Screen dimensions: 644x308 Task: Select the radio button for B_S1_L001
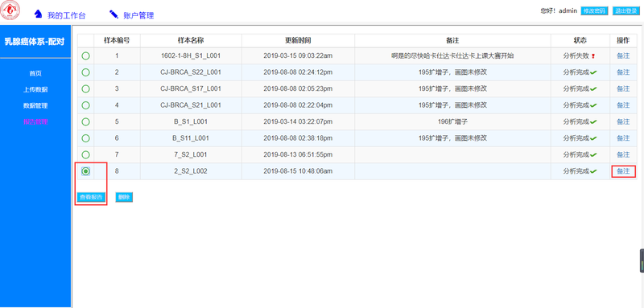(x=85, y=121)
